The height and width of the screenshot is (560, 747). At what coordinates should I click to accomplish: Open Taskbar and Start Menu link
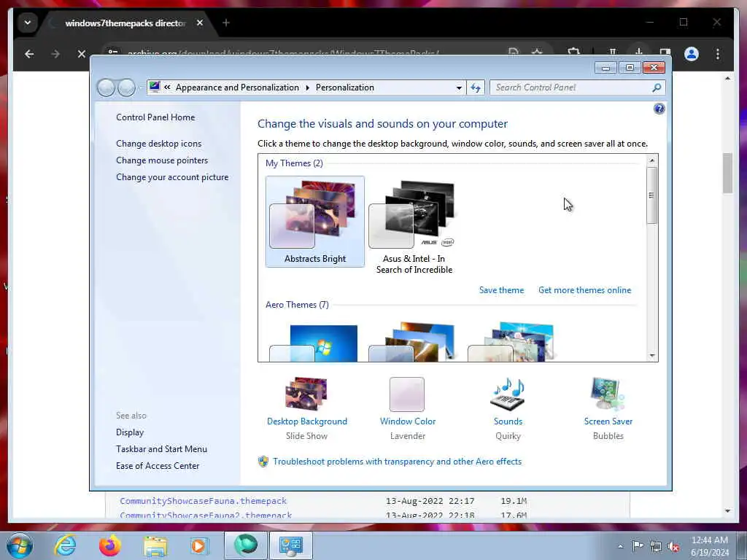[x=161, y=449]
